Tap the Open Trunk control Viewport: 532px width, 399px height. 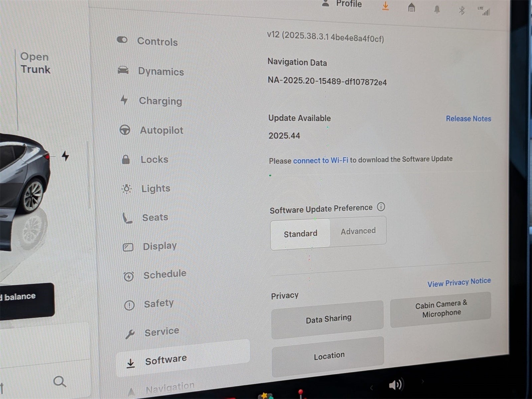tap(35, 63)
